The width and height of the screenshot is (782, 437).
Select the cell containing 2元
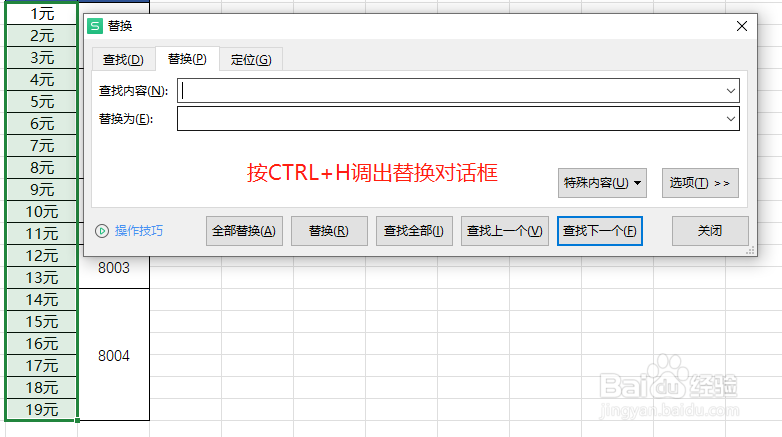tap(42, 36)
